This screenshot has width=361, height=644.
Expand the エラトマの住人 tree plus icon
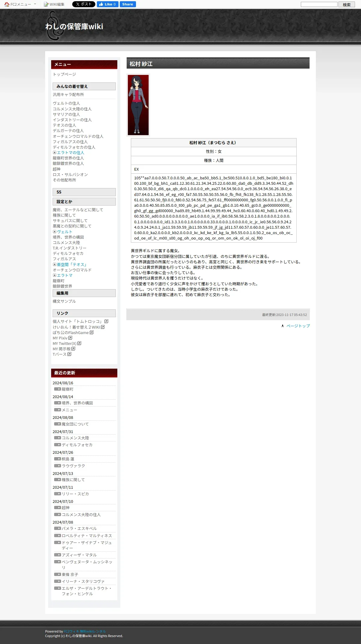[54, 153]
